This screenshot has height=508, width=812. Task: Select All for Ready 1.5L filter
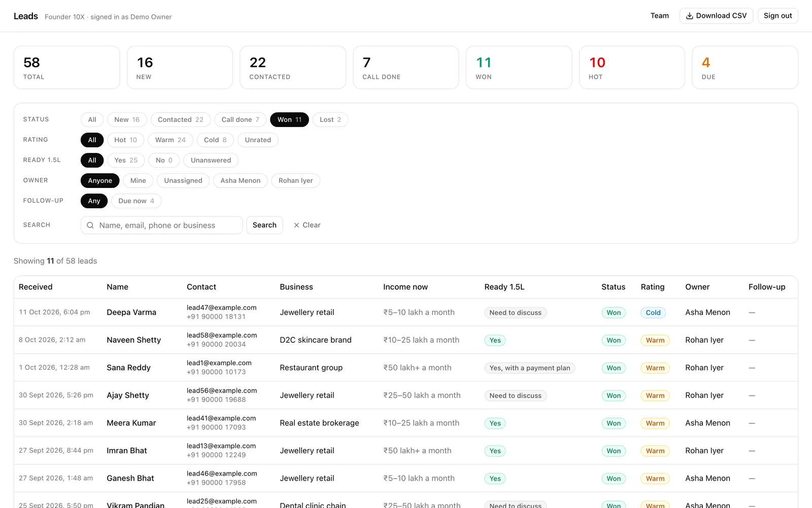[92, 160]
